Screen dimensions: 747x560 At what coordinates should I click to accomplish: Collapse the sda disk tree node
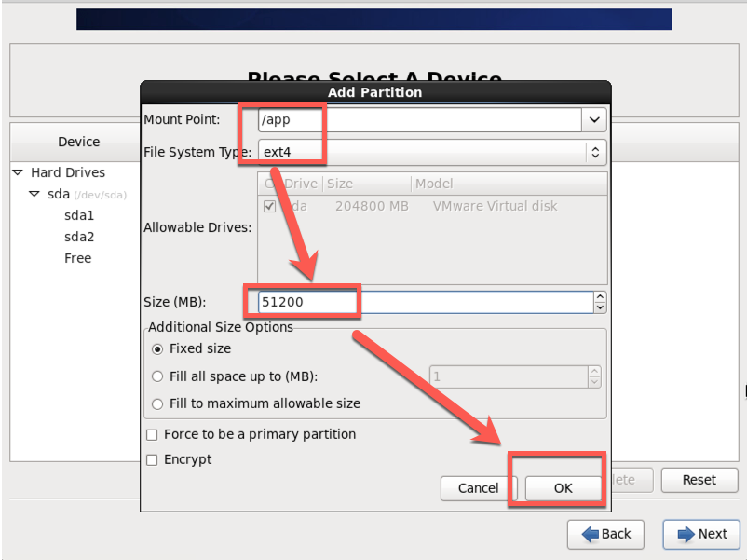click(34, 194)
